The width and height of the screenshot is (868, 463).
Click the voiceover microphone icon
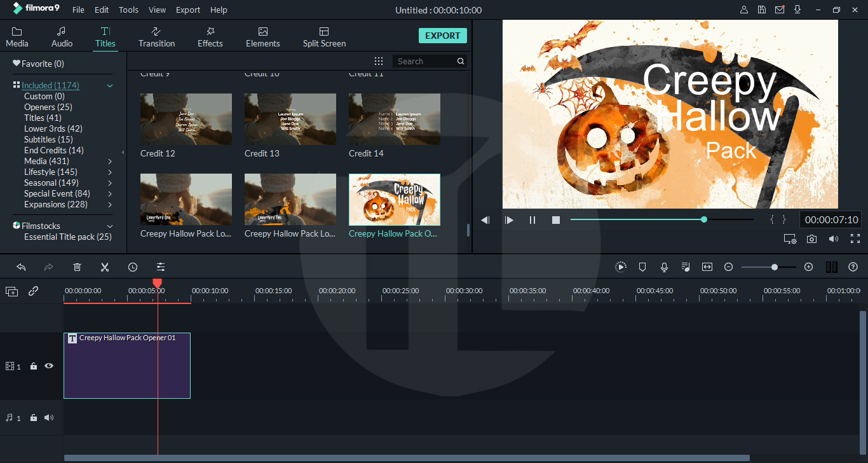[x=664, y=267]
